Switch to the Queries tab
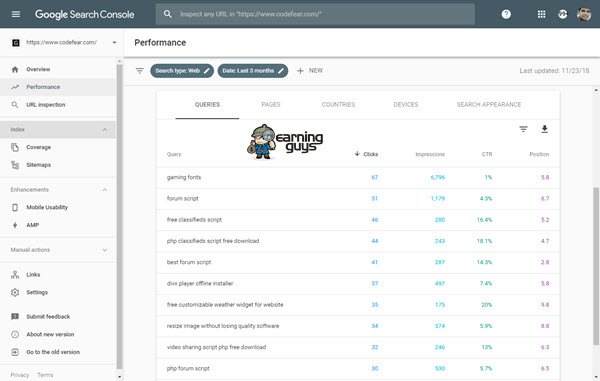This screenshot has height=381, width=600. point(207,104)
